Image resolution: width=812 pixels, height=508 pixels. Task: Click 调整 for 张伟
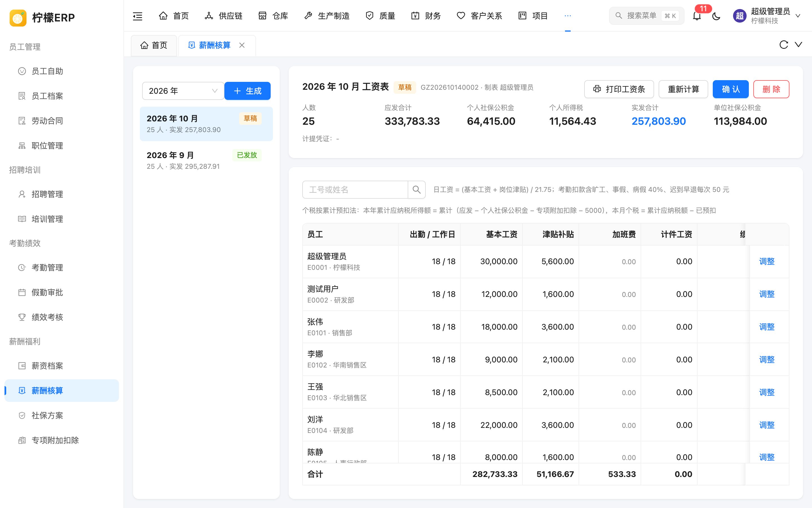(x=767, y=327)
